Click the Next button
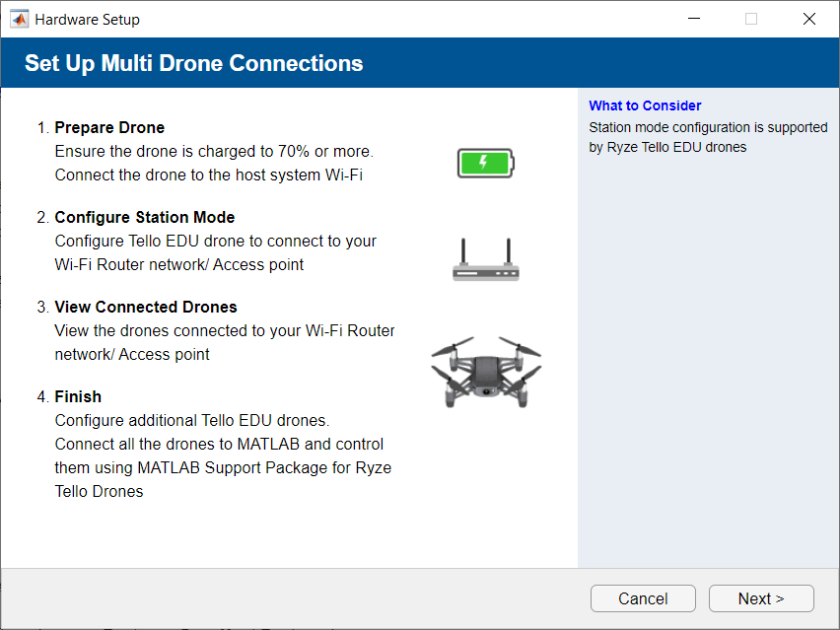 761,598
